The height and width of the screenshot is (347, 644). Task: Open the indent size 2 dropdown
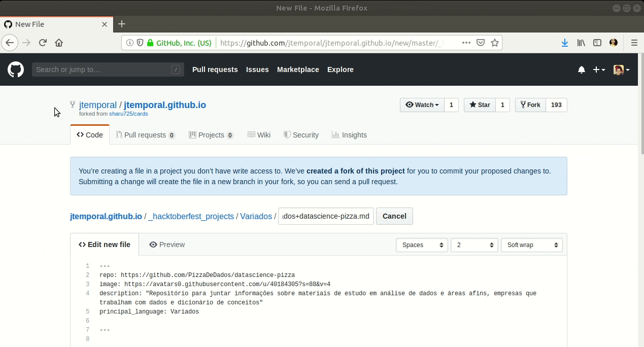click(473, 245)
